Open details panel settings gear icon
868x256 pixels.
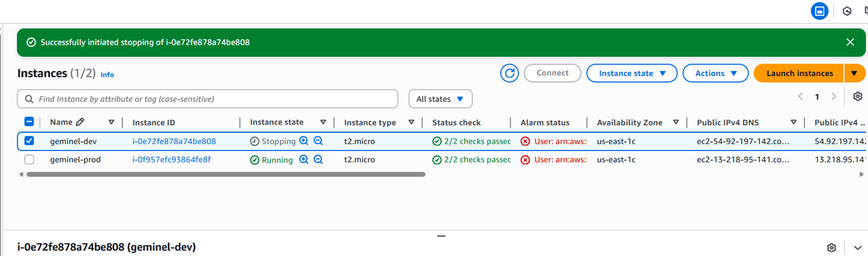pos(832,248)
